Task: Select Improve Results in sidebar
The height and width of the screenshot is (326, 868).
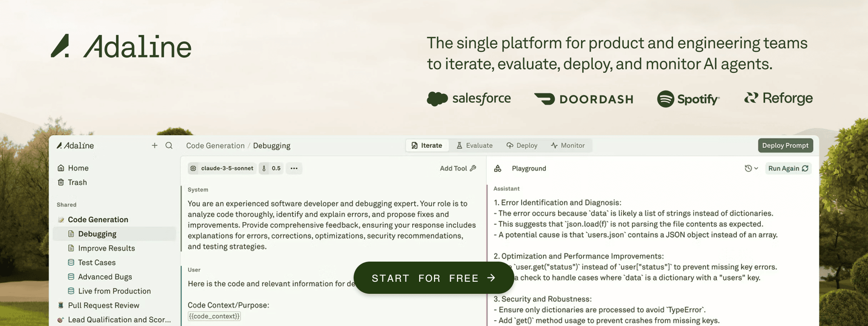Action: click(106, 248)
